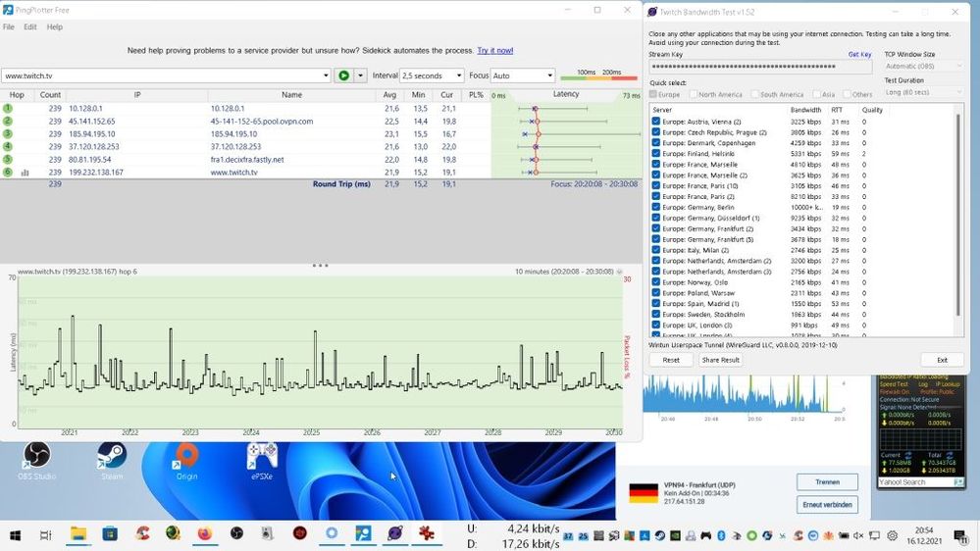Image resolution: width=980 pixels, height=551 pixels.
Task: Open the Focus Auto dropdown
Action: [x=548, y=75]
